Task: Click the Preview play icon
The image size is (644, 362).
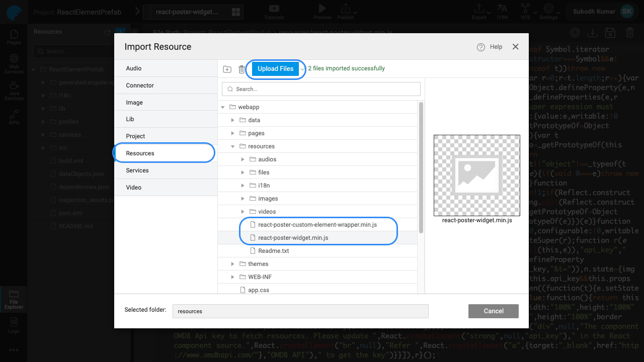Action: [x=323, y=9]
